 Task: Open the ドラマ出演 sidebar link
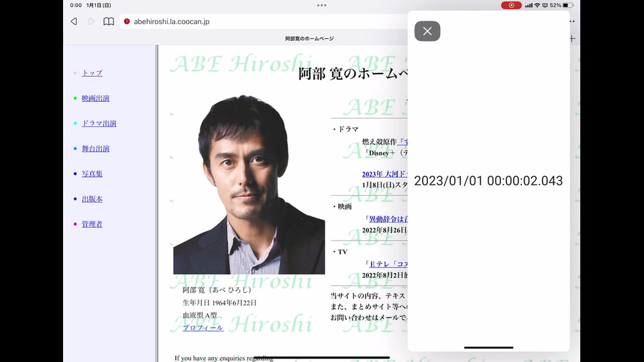point(99,123)
